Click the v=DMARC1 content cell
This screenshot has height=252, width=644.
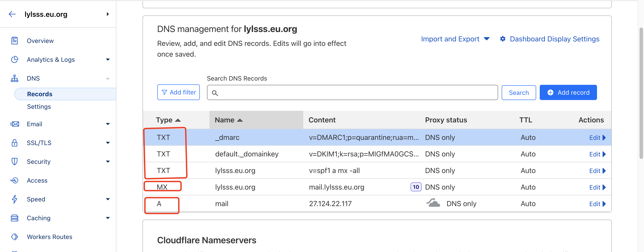(364, 137)
